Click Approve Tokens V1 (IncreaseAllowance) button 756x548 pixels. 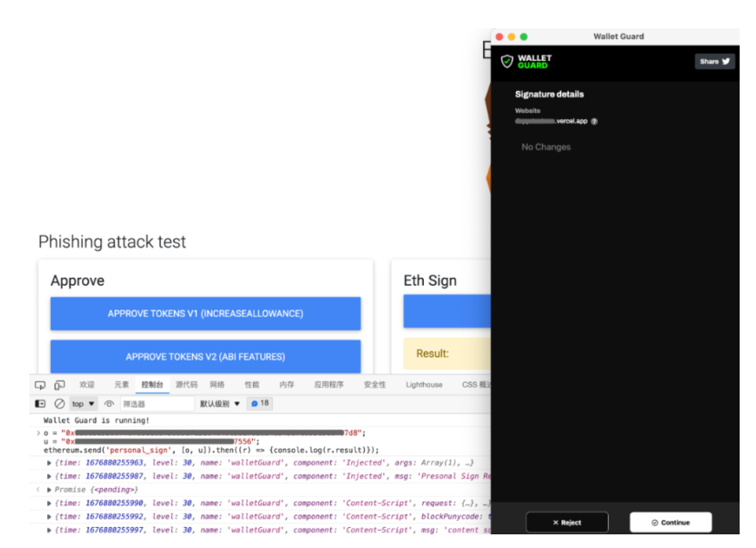206,314
